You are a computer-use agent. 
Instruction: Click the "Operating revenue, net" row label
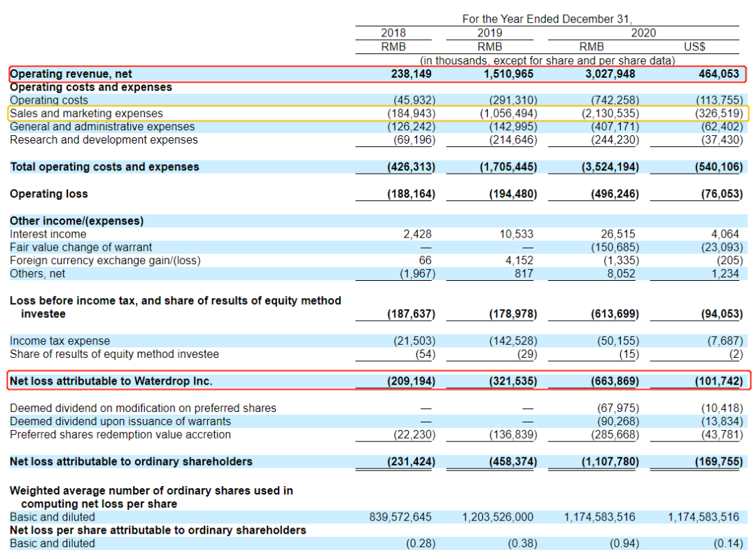(x=71, y=74)
